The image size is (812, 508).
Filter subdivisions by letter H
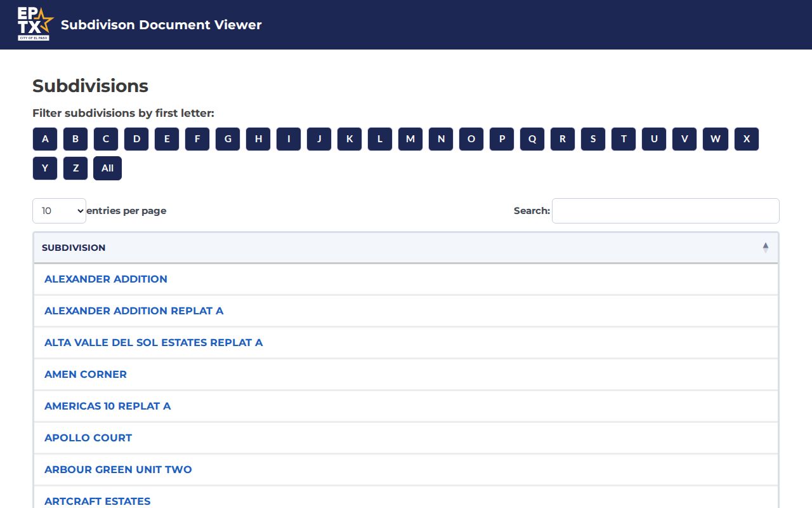(x=258, y=139)
